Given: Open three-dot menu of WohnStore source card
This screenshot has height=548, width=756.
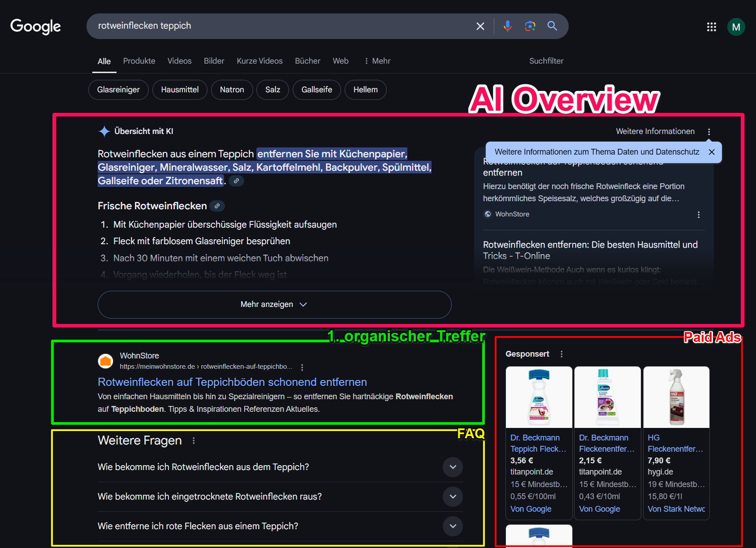Looking at the screenshot, I should click(699, 215).
